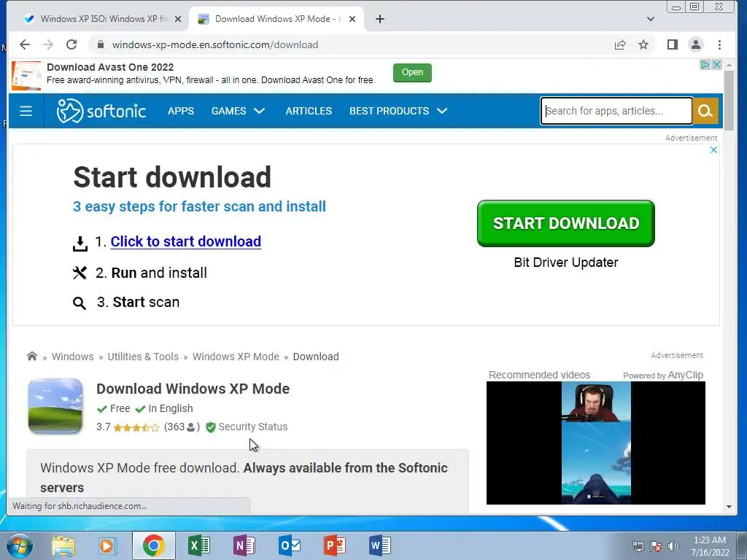
Task: Launch Outlook from the taskbar
Action: tap(290, 545)
